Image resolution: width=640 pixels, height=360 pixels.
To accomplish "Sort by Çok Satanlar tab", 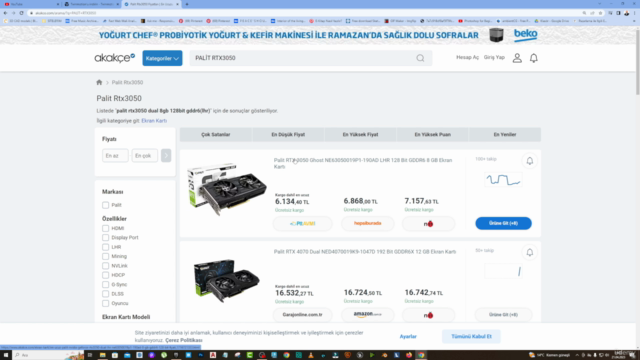I will tap(216, 135).
